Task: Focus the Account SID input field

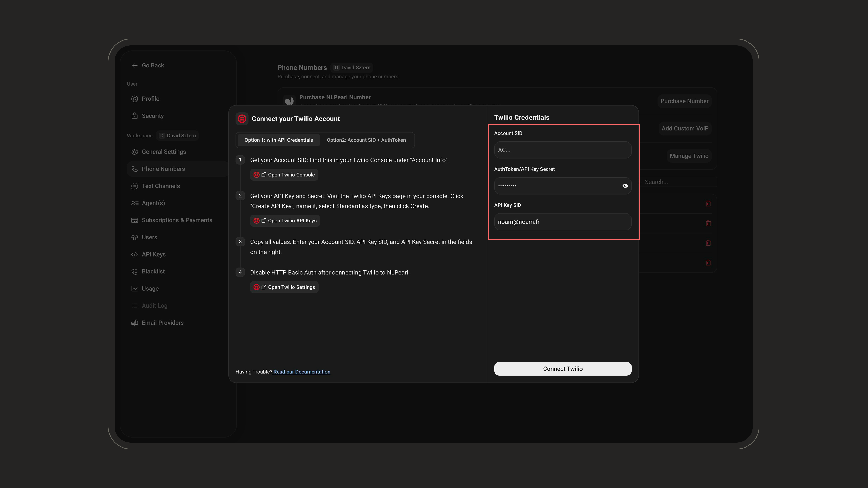Action: pos(563,150)
